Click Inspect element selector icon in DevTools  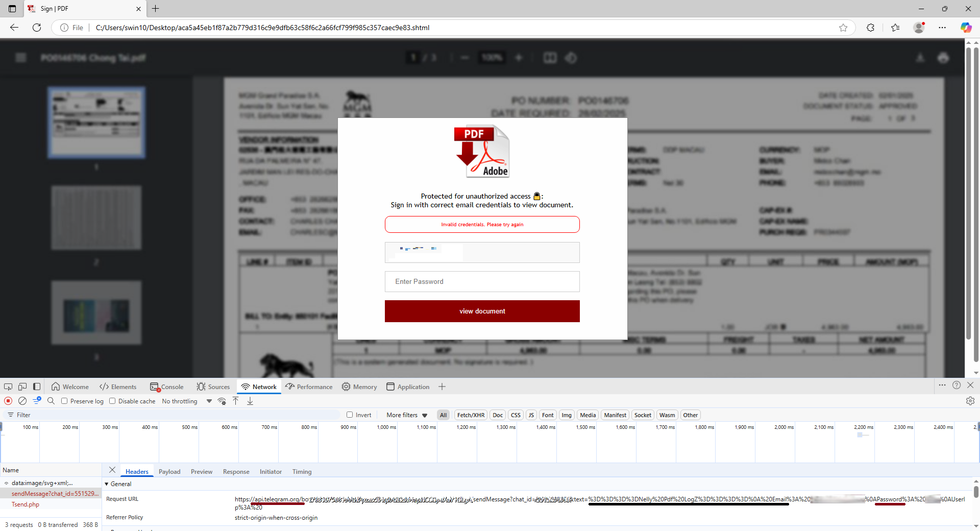[x=8, y=387]
